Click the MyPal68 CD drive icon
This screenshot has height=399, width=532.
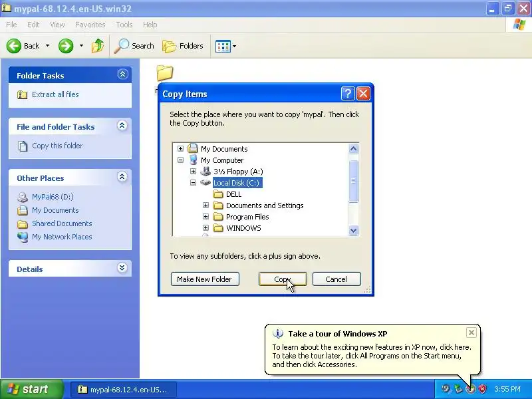23,197
